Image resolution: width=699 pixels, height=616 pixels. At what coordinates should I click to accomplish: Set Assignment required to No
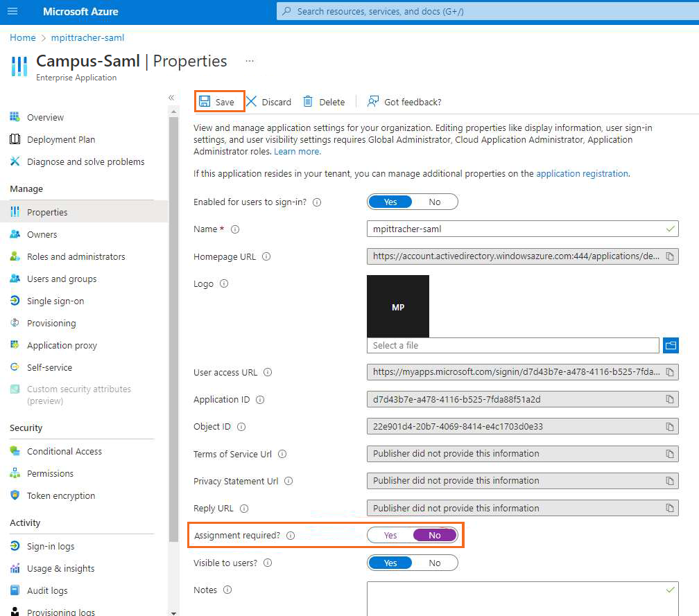(435, 536)
